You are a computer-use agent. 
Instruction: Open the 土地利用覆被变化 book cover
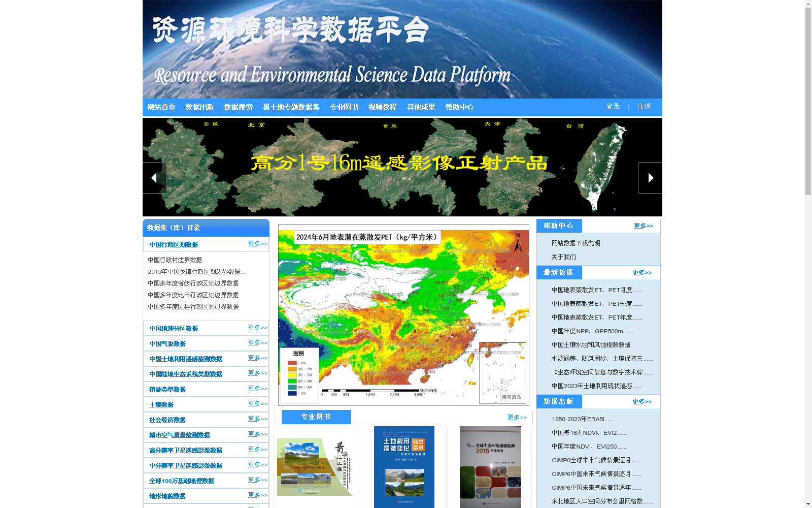404,467
